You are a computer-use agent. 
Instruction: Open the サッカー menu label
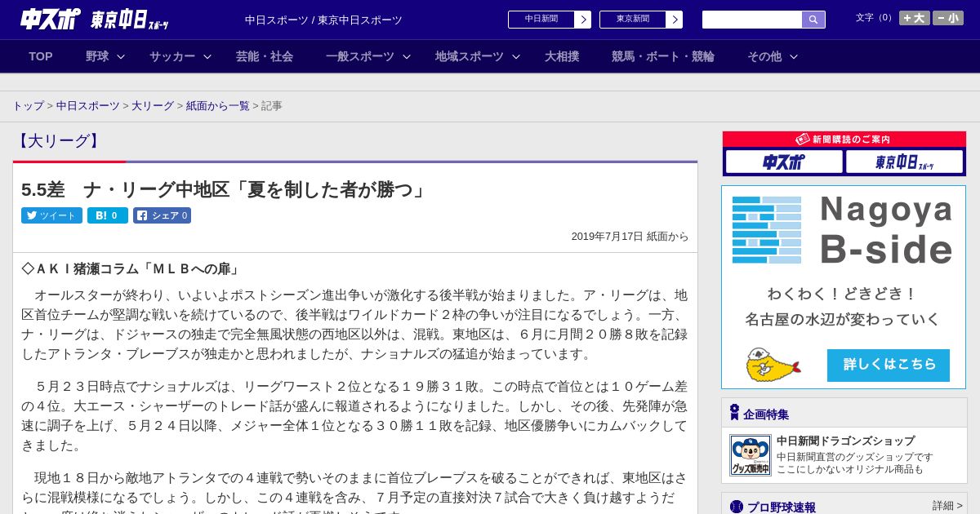pyautogui.click(x=172, y=56)
